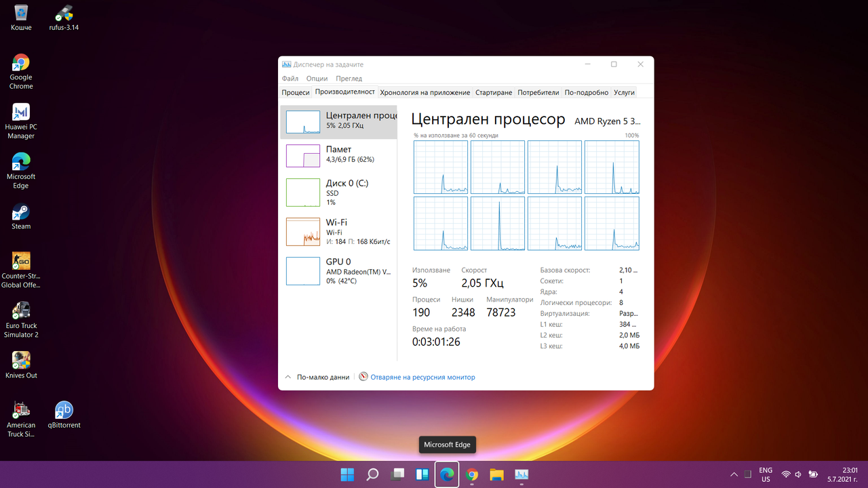This screenshot has width=868, height=488.
Task: Open Widgets on the taskbar
Action: pyautogui.click(x=422, y=474)
